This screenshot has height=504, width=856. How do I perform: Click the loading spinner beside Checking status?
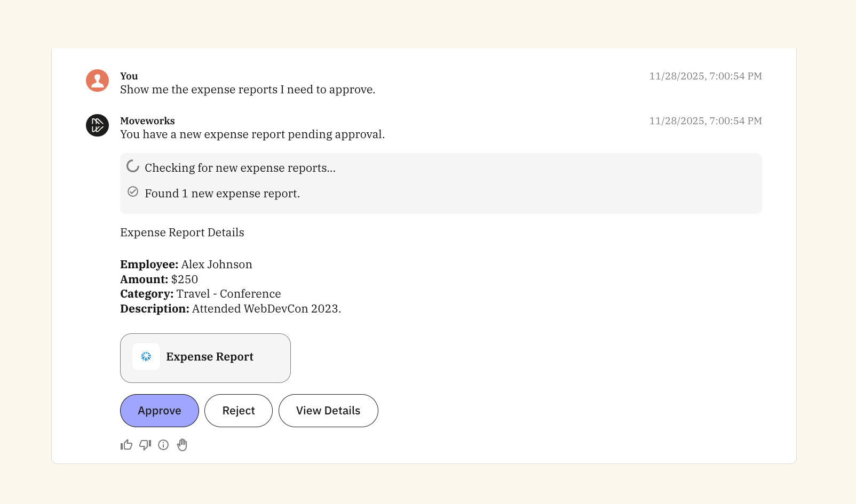tap(133, 166)
